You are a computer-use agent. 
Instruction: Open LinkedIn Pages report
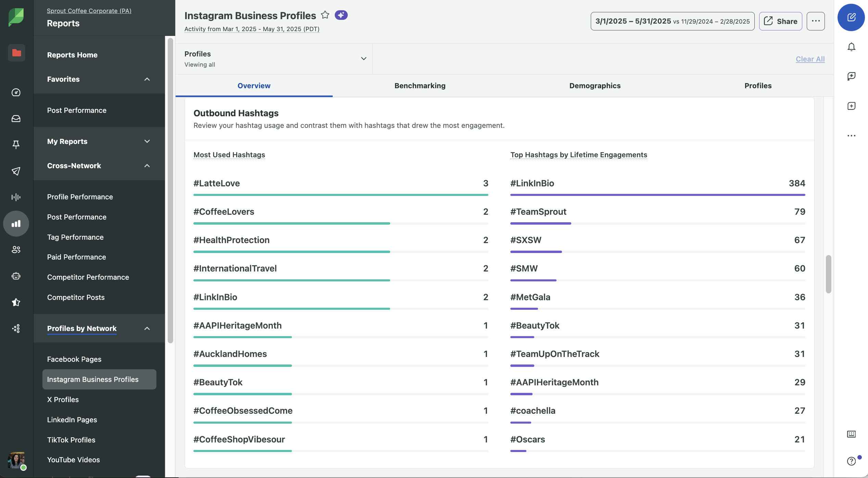point(72,420)
